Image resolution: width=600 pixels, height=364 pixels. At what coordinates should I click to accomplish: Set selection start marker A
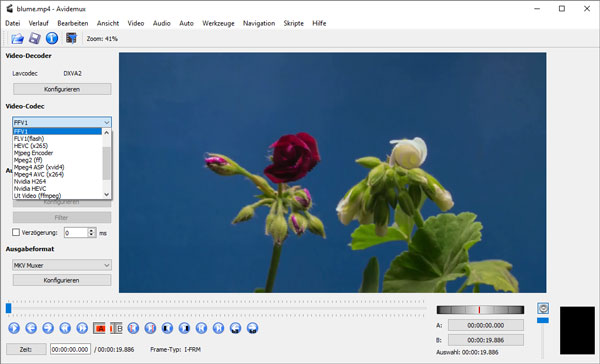99,328
